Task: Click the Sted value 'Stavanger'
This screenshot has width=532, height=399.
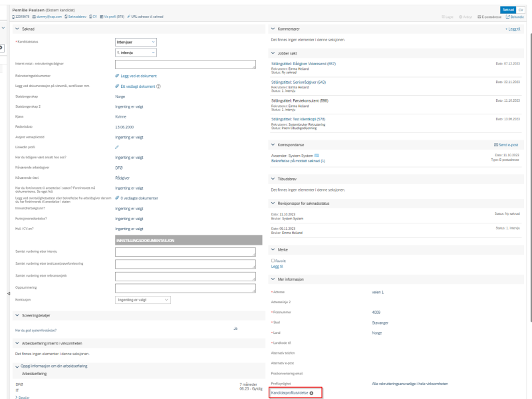Action: tap(380, 323)
